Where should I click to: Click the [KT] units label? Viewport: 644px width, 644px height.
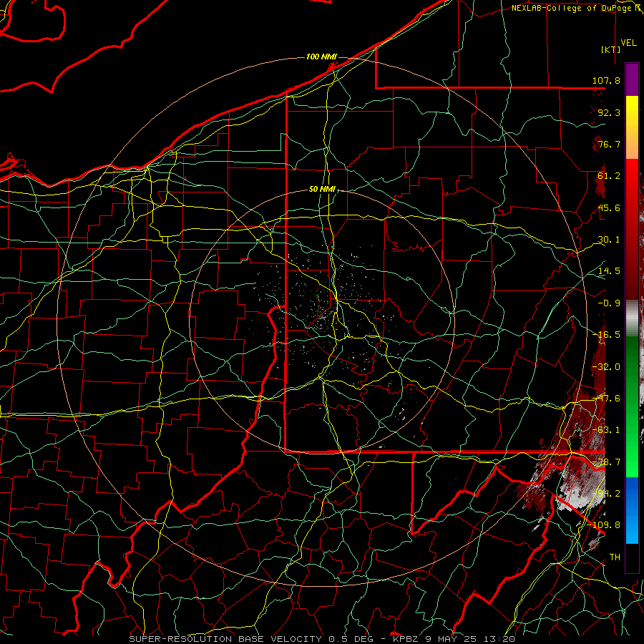611,49
